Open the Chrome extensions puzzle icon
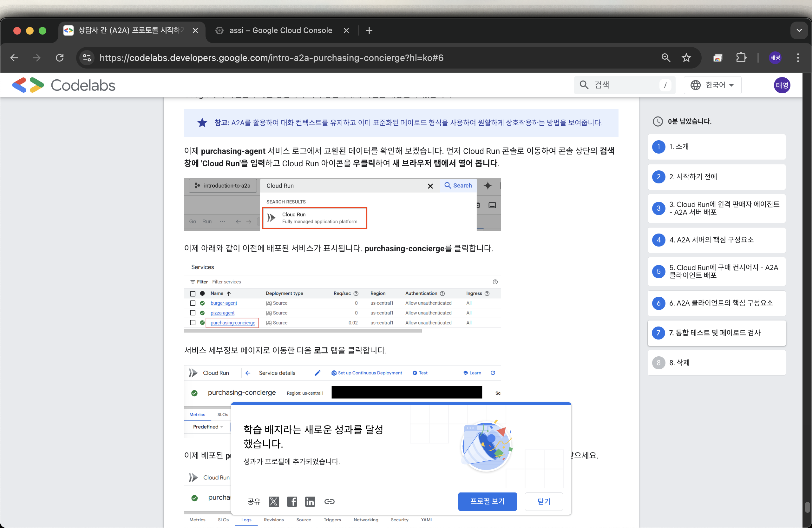This screenshot has height=528, width=812. coord(741,58)
